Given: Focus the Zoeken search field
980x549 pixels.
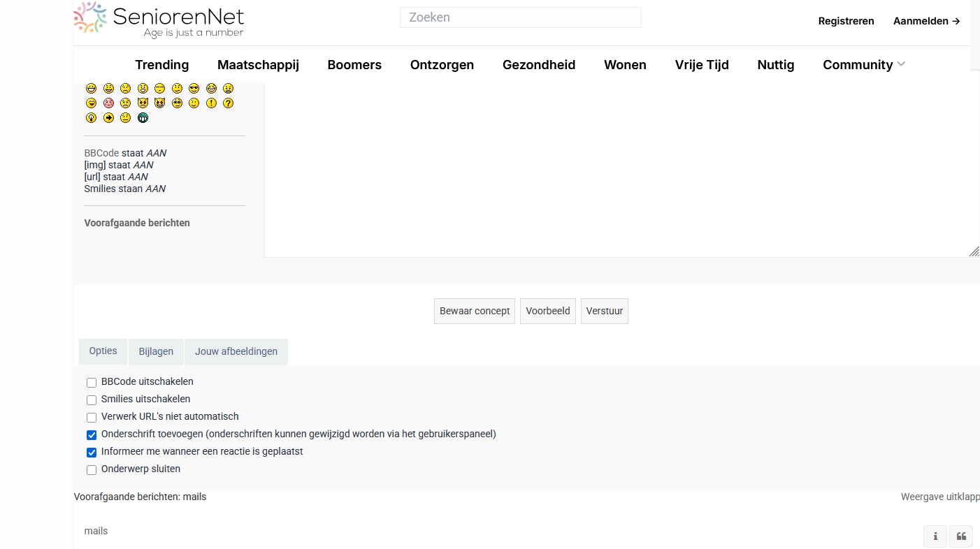Looking at the screenshot, I should tap(520, 17).
